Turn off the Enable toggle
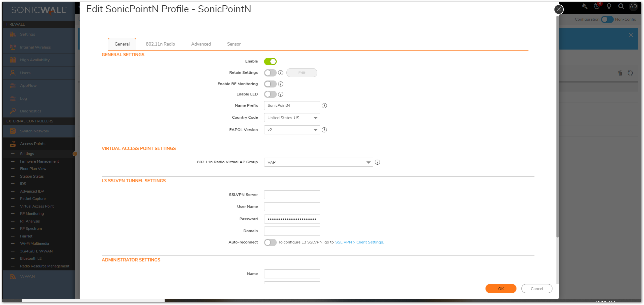 pyautogui.click(x=270, y=62)
